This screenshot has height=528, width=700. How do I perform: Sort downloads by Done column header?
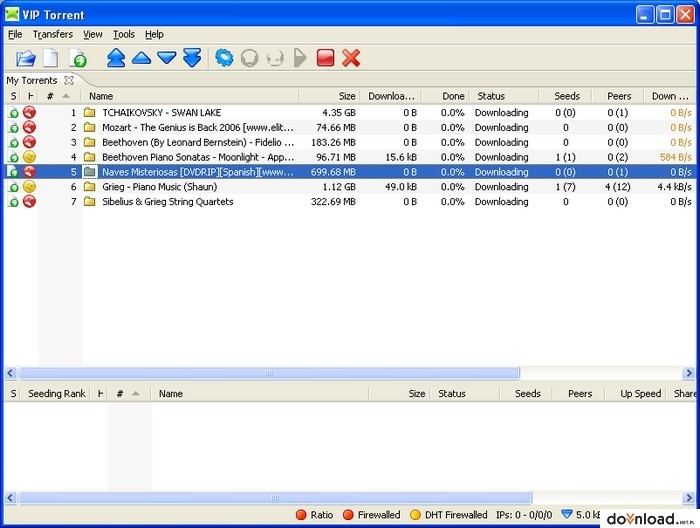pyautogui.click(x=446, y=96)
